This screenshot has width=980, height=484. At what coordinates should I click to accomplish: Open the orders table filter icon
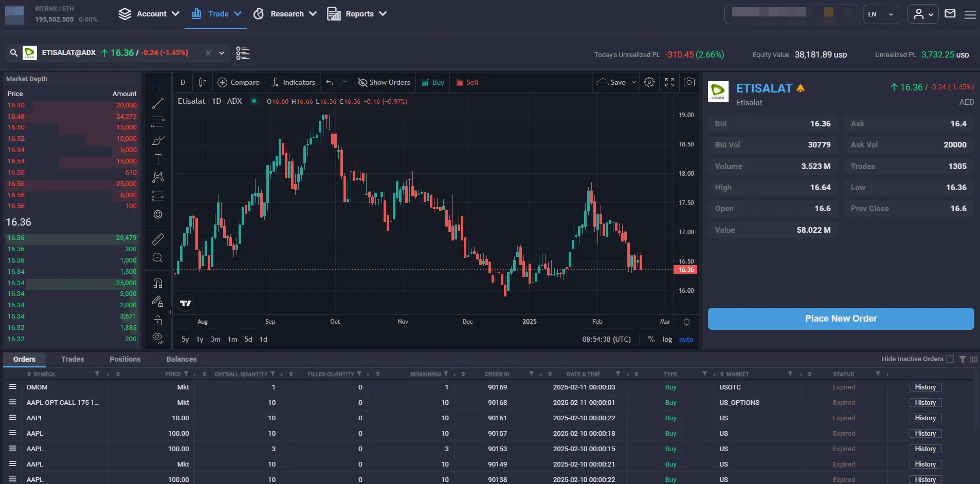[x=963, y=359]
